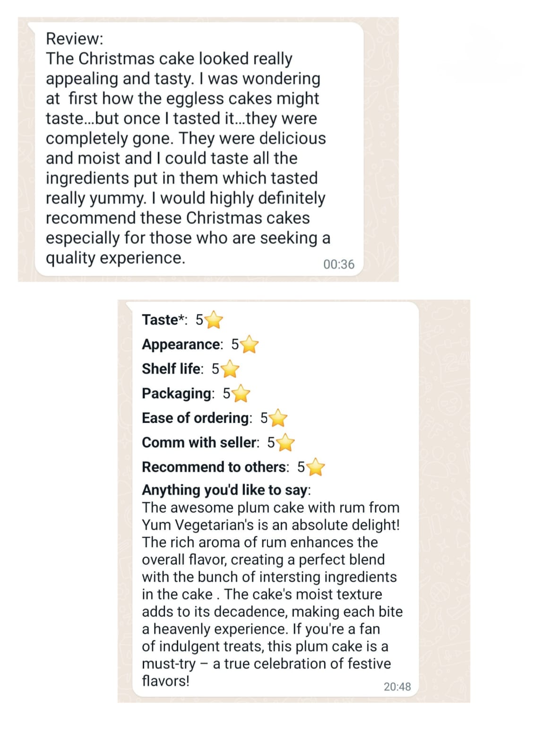This screenshot has height=756, width=534.
Task: Select the bold "Taste*" label
Action: coord(163,320)
